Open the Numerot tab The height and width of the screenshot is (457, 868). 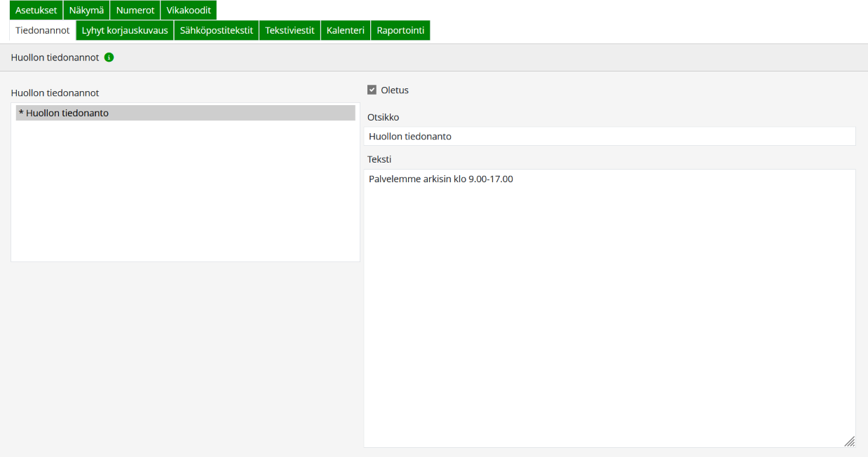click(135, 10)
